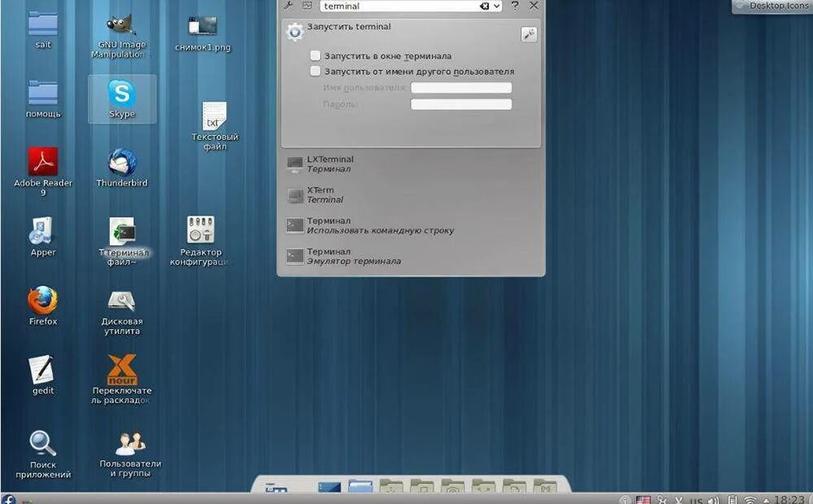Viewport: 813px width, 504px height.
Task: Click the us keyboard layout indicator
Action: click(697, 500)
